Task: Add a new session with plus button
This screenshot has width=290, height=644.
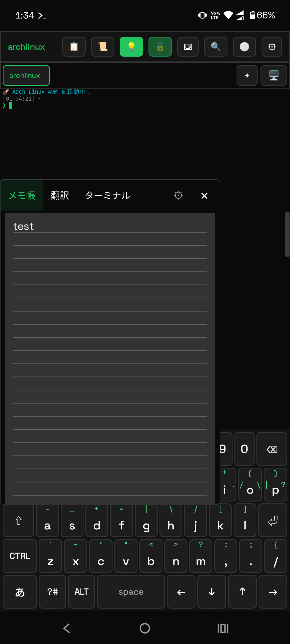Action: 247,75
